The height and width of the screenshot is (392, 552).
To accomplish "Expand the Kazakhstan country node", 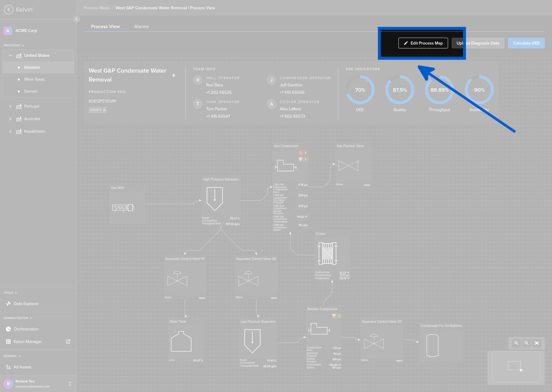I will pyautogui.click(x=10, y=131).
